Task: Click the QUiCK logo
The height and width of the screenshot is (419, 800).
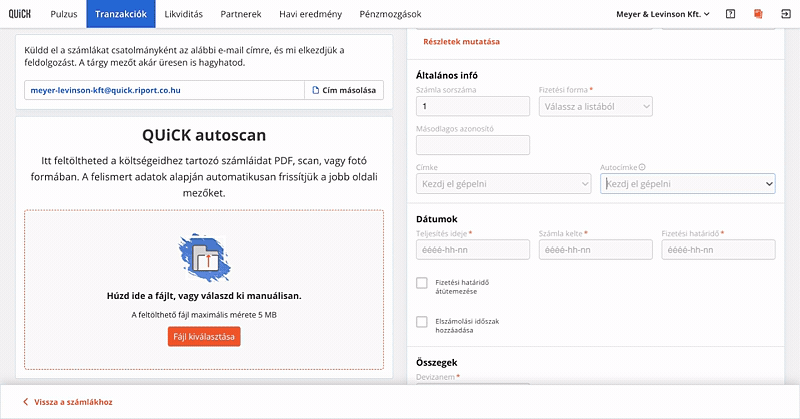Action: (19, 14)
